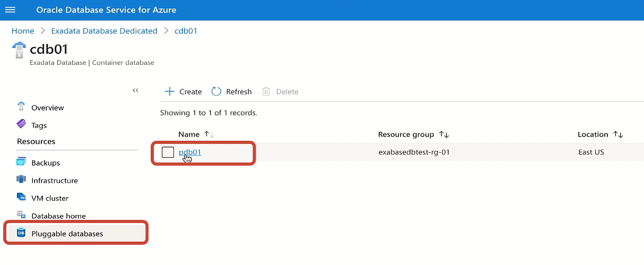644x265 pixels.
Task: Click the Backups icon
Action: (x=21, y=162)
